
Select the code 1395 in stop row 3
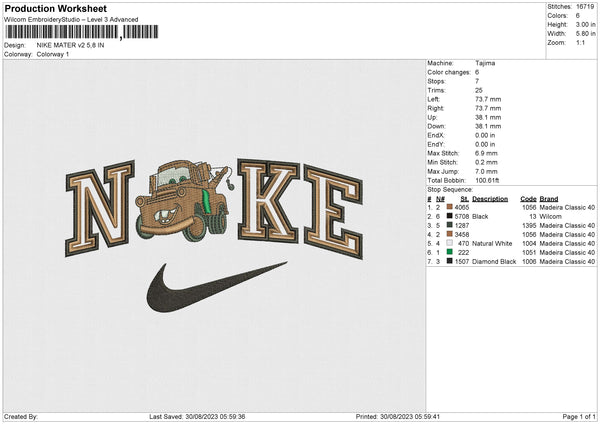click(x=529, y=225)
